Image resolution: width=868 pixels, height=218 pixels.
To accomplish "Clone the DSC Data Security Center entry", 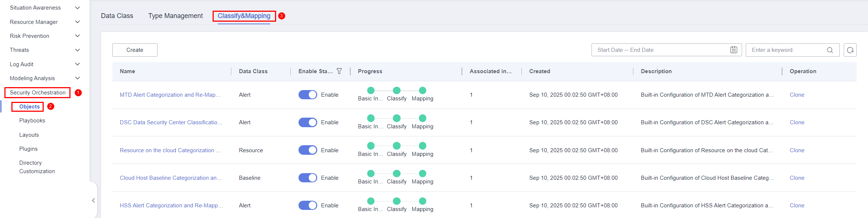I will [797, 122].
